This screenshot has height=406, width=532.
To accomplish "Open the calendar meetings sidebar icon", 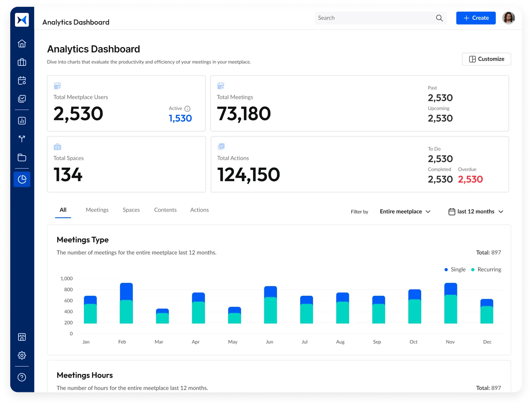I will pyautogui.click(x=22, y=81).
